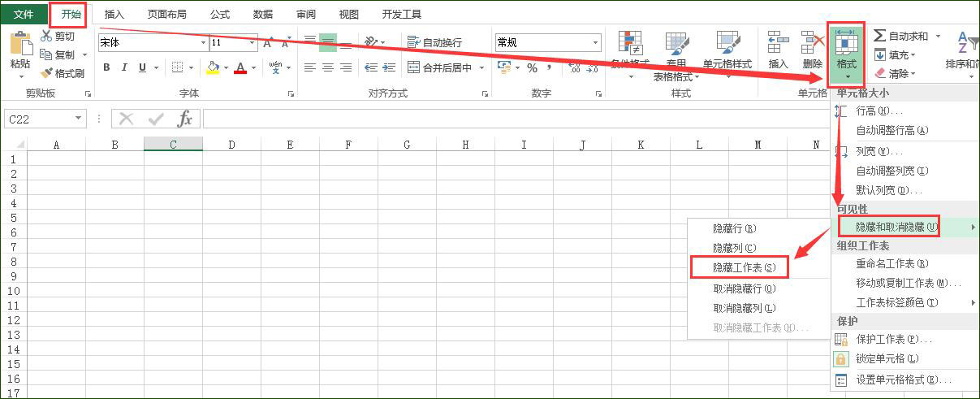Viewport: 980px width, 399px height.
Task: Click the increase decimal places icon
Action: pos(576,67)
